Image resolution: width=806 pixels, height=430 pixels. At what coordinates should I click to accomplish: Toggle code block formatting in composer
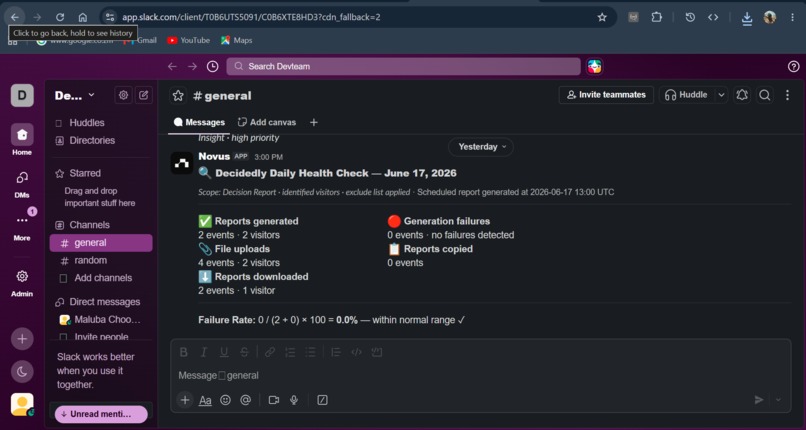coord(377,352)
